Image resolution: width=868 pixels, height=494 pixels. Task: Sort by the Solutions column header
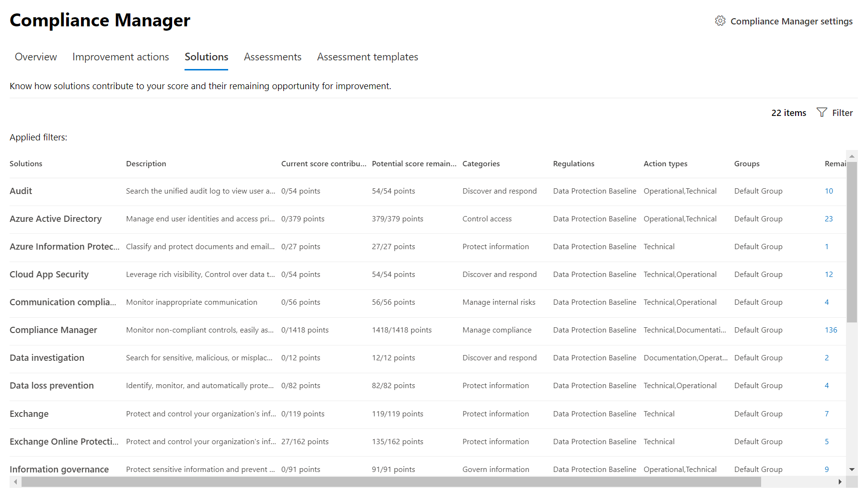click(x=26, y=163)
